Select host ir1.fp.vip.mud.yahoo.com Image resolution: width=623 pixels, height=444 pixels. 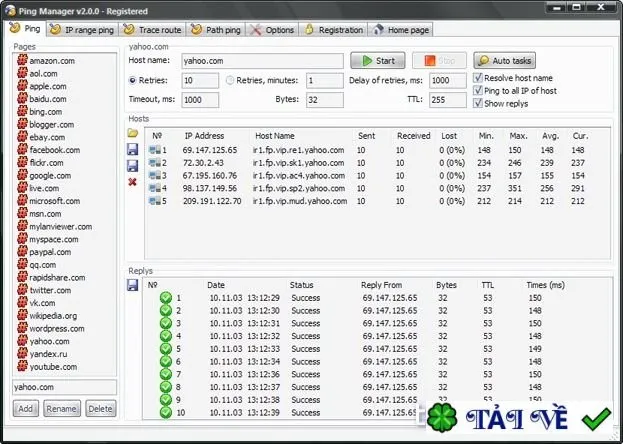pos(300,201)
